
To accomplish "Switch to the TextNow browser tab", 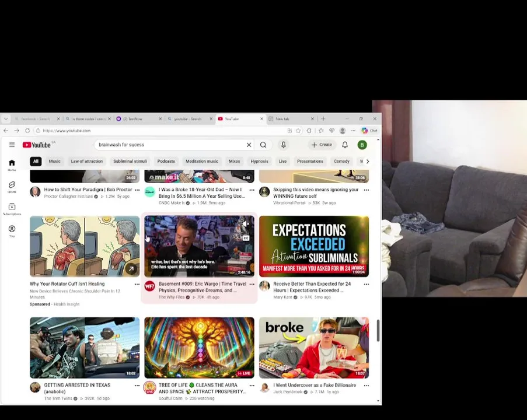I will [x=139, y=119].
